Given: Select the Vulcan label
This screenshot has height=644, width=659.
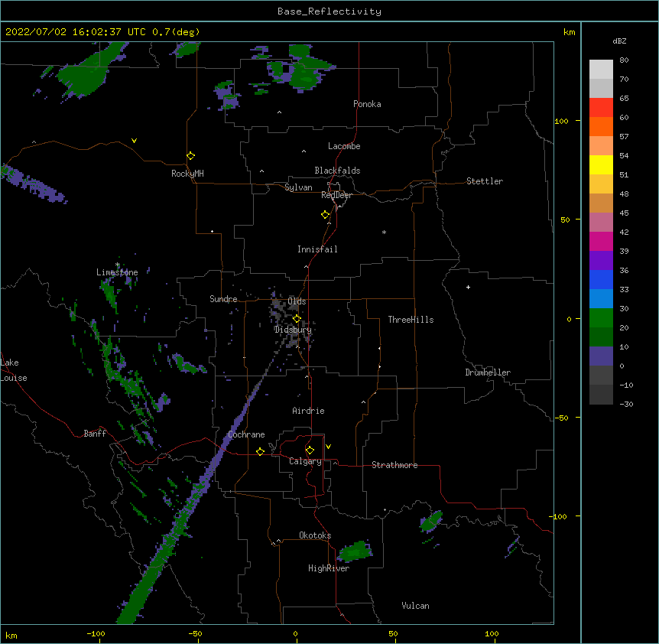Looking at the screenshot, I should 415,606.
